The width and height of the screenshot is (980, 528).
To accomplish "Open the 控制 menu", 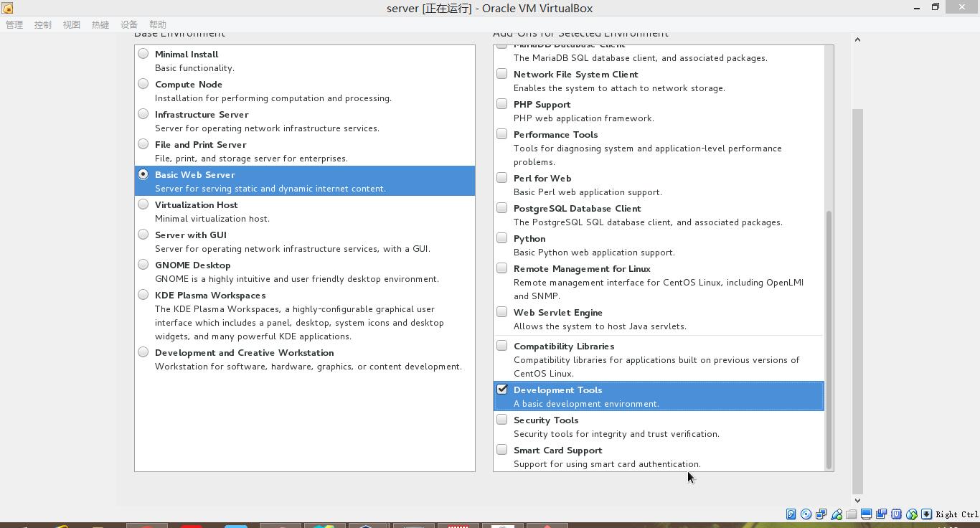I will 43,24.
